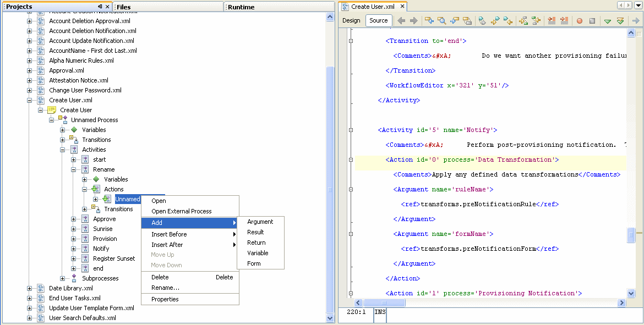The image size is (644, 325).
Task: Select the Create User.xml editor tab
Action: tap(373, 7)
